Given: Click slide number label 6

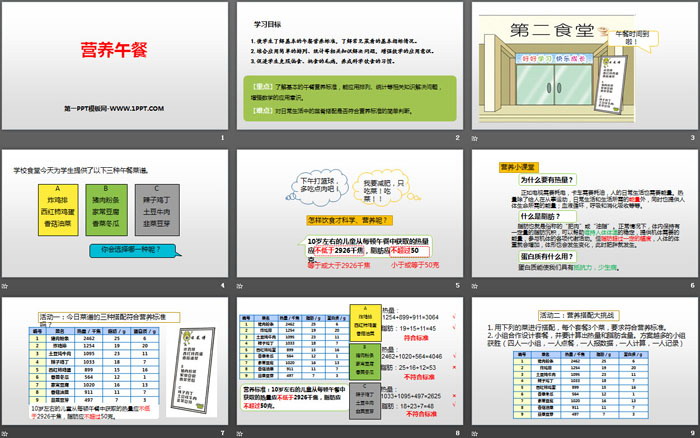Looking at the screenshot, I should tap(692, 285).
